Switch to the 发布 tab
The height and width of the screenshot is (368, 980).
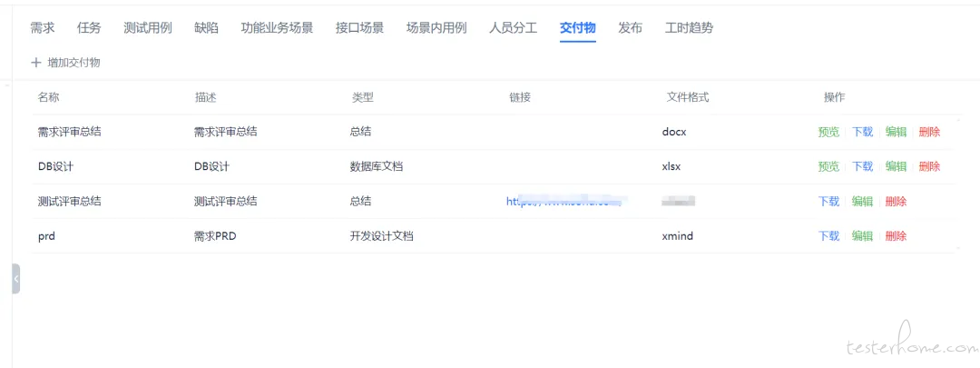tap(630, 27)
